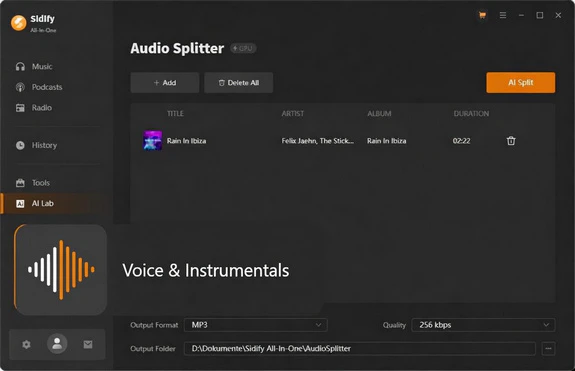Browse output folder with three-dots button

click(x=549, y=348)
